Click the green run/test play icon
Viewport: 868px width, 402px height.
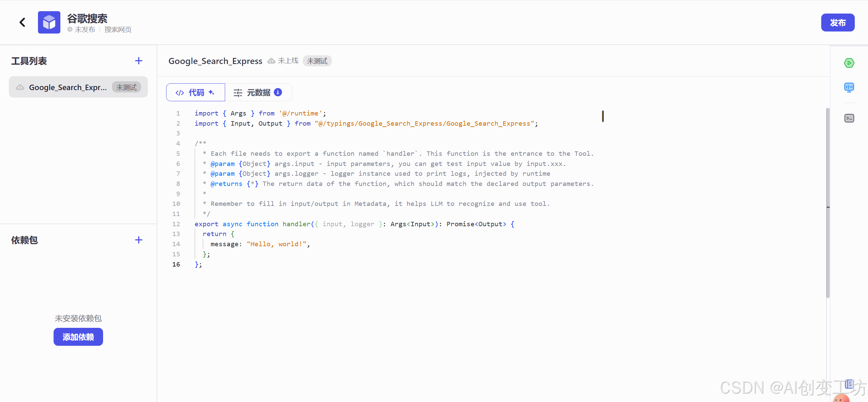(x=849, y=63)
